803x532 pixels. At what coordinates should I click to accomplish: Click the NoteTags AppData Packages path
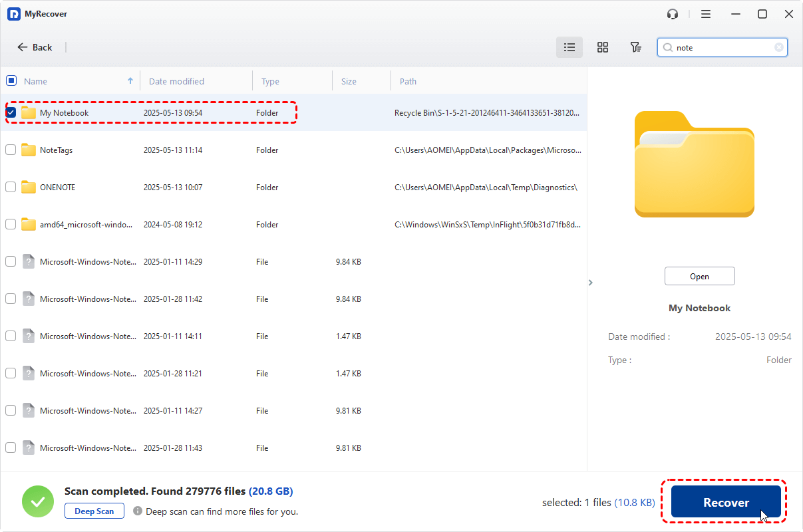click(x=487, y=150)
